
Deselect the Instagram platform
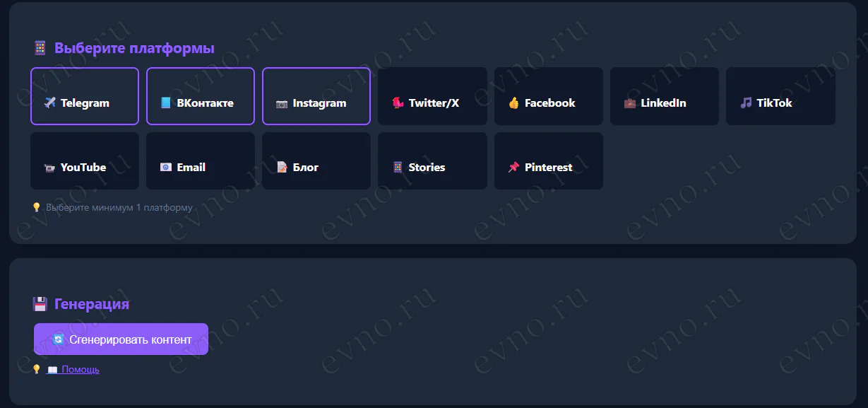point(316,96)
